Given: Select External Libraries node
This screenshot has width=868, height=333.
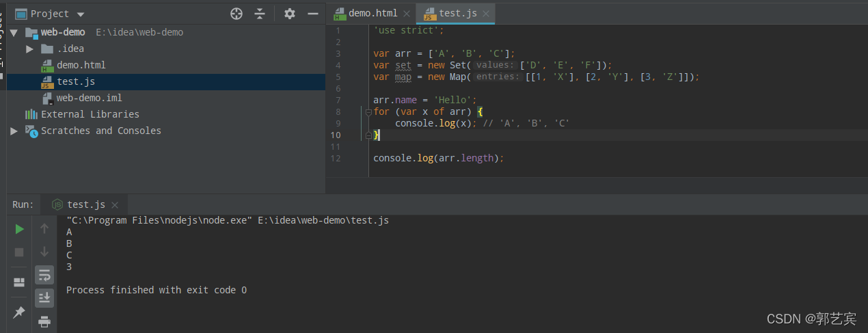Looking at the screenshot, I should coord(90,114).
